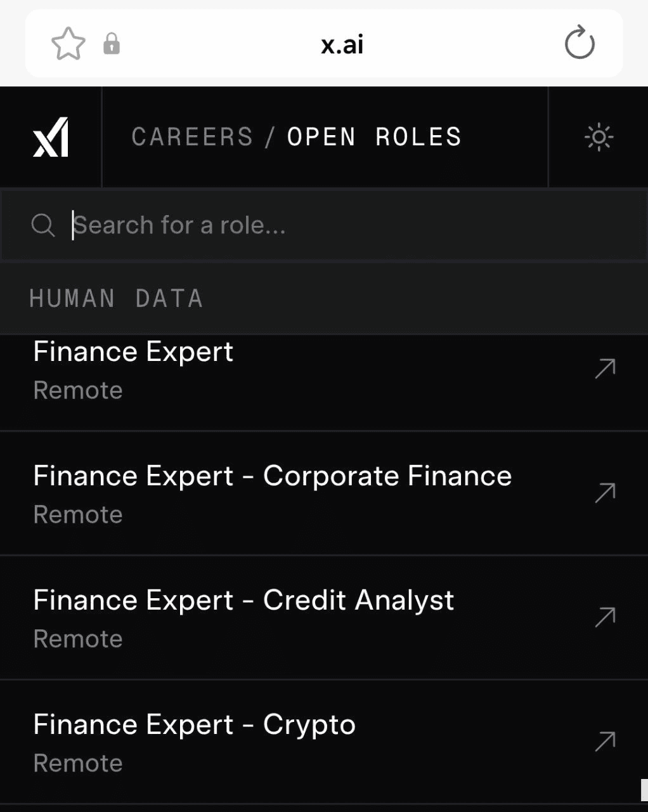Tap the x.ai address bar URL
Image resolution: width=648 pixels, height=812 pixels.
(x=342, y=44)
